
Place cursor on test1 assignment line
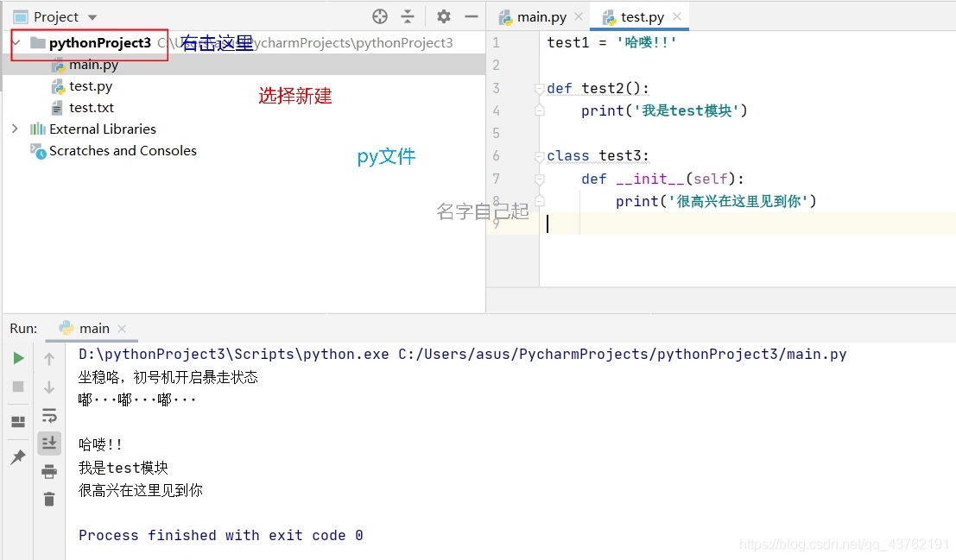(x=611, y=42)
